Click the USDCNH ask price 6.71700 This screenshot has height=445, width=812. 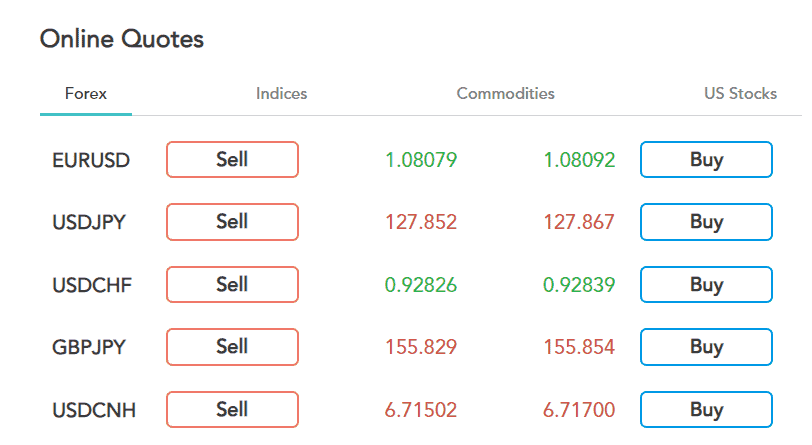point(579,410)
